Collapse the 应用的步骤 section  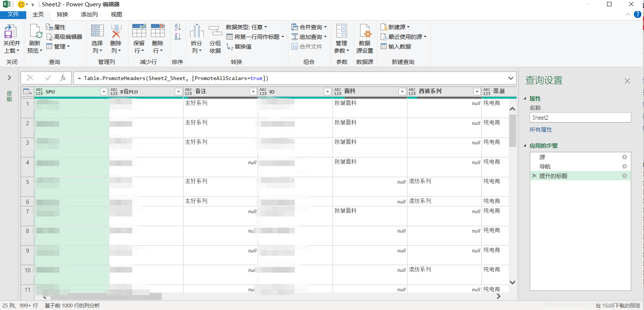[x=525, y=145]
